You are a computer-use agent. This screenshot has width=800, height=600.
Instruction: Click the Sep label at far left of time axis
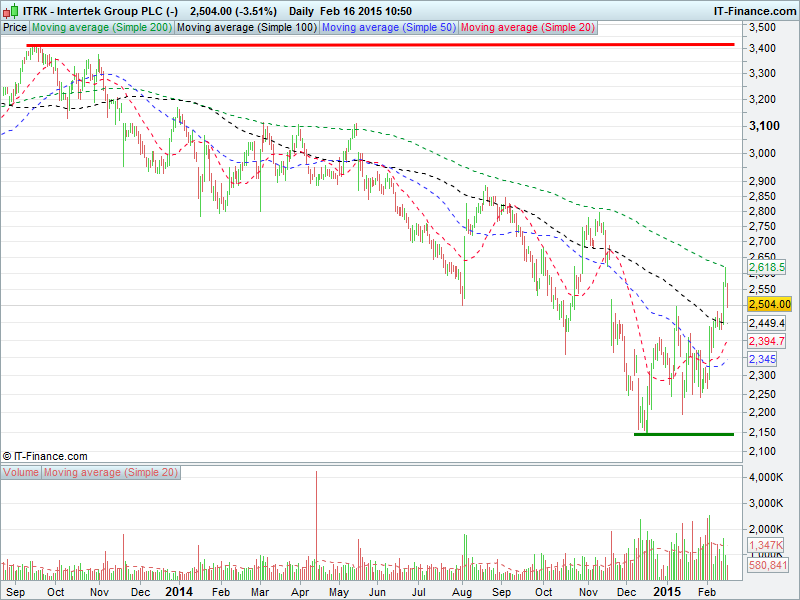pos(16,592)
